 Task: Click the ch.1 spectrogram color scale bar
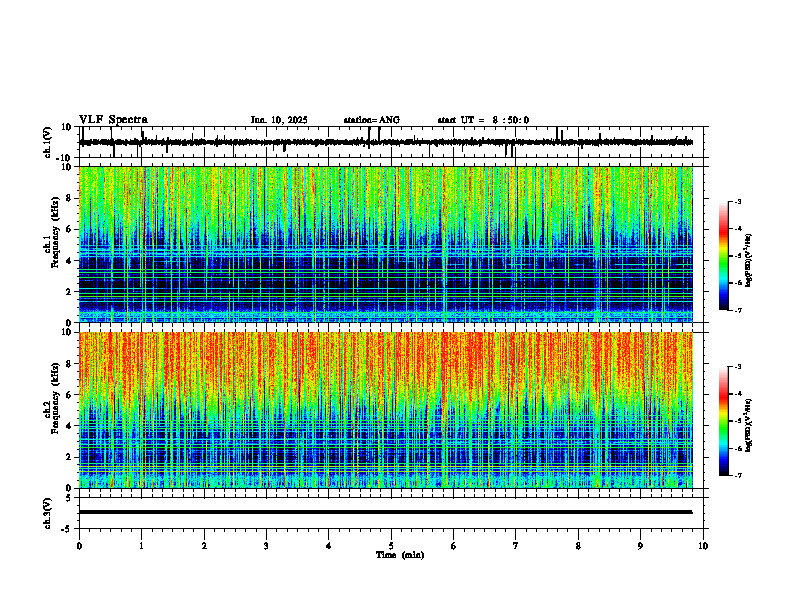724,256
